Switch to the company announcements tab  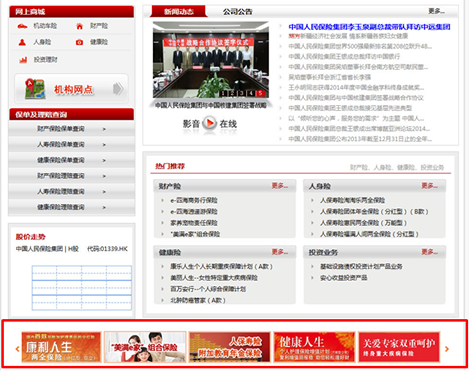click(x=237, y=12)
